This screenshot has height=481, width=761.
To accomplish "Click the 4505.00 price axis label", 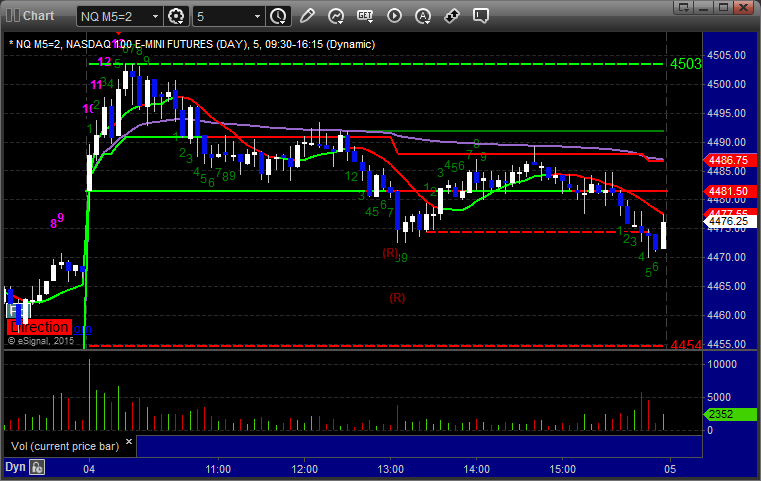I will [x=727, y=55].
